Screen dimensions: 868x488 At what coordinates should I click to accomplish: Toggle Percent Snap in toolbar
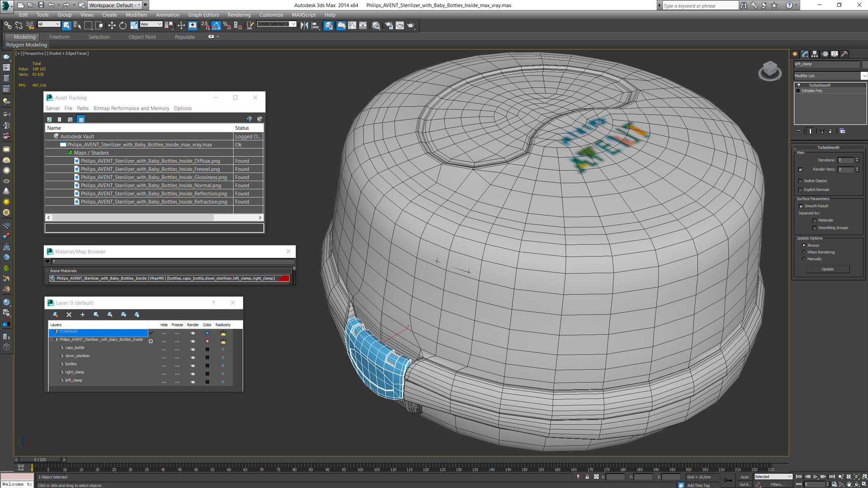tap(227, 25)
